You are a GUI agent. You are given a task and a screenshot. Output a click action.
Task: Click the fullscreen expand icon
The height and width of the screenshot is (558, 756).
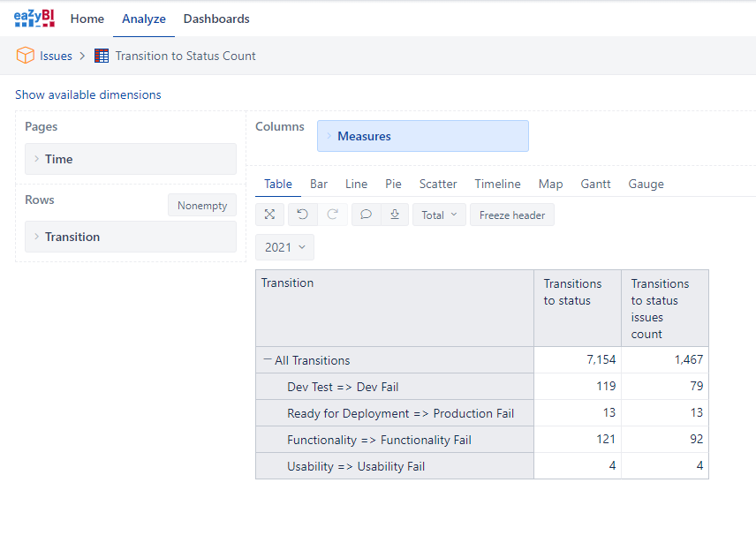tap(270, 215)
